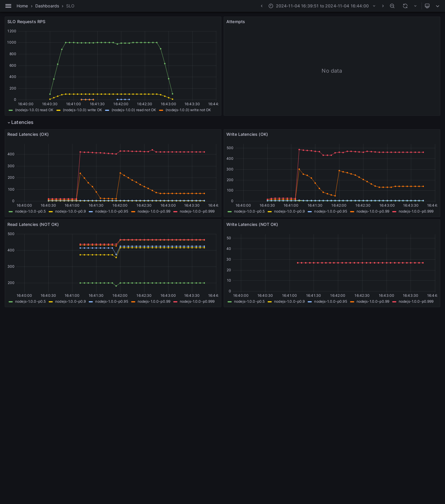The width and height of the screenshot is (445, 504).
Task: Zoom out the time range
Action: point(392,6)
